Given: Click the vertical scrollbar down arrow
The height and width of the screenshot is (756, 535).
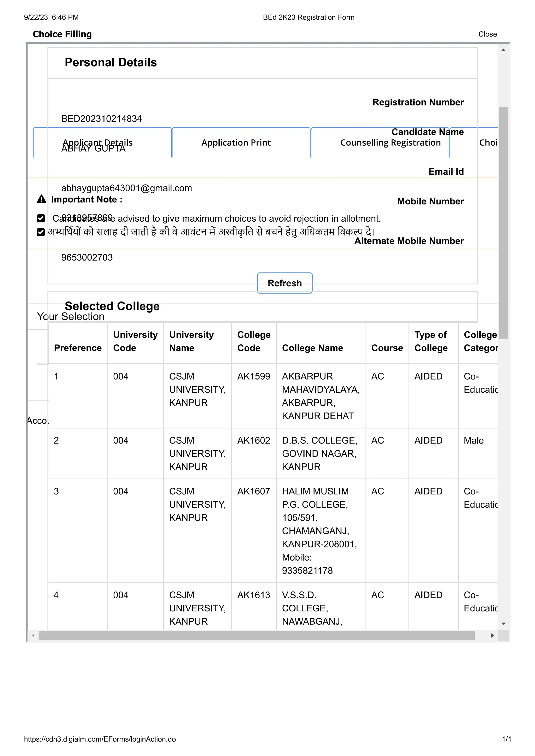Looking at the screenshot, I should [503, 624].
